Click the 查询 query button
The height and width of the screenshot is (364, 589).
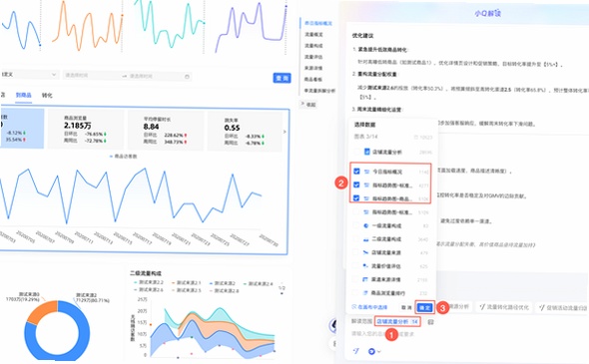282,78
